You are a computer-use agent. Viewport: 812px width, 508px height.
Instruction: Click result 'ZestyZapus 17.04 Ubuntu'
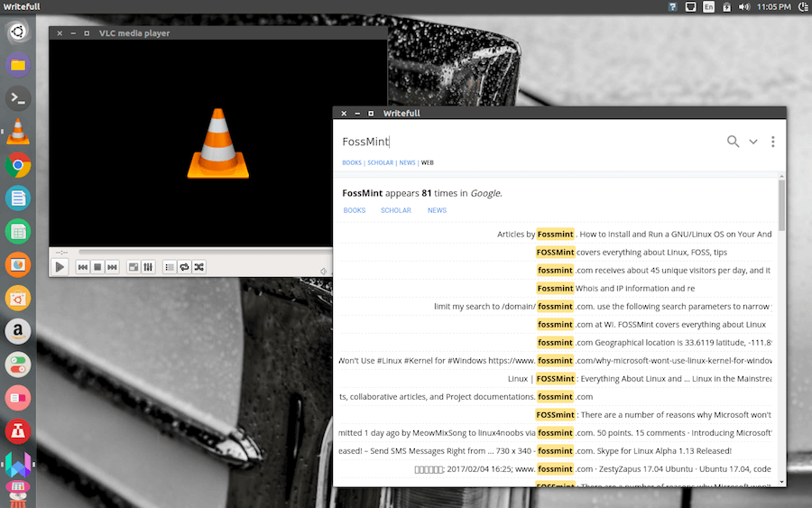coord(556,469)
